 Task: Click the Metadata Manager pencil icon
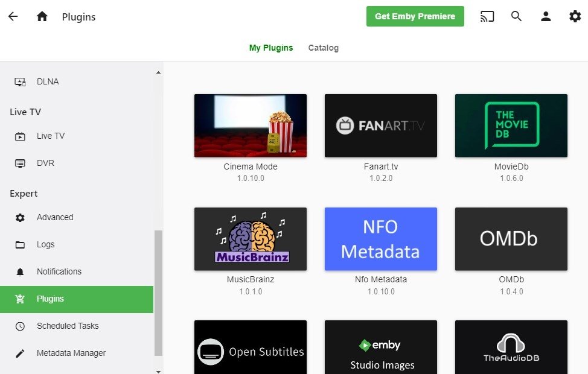[x=20, y=353]
